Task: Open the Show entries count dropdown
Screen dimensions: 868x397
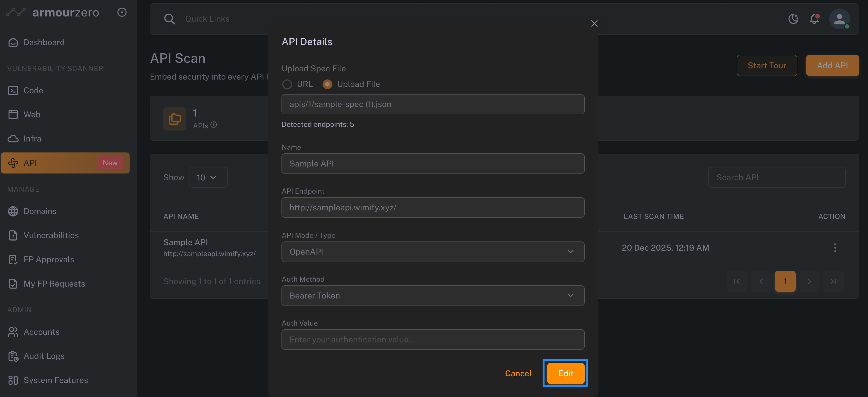Action: (208, 177)
